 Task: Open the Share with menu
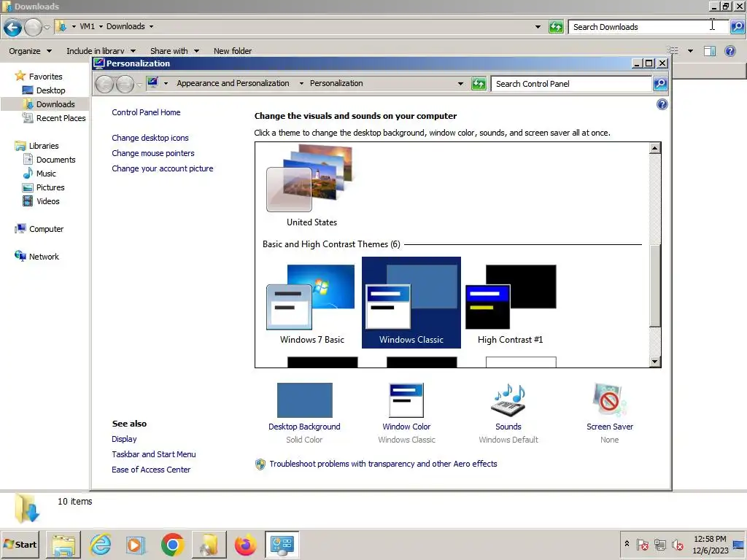pyautogui.click(x=174, y=51)
